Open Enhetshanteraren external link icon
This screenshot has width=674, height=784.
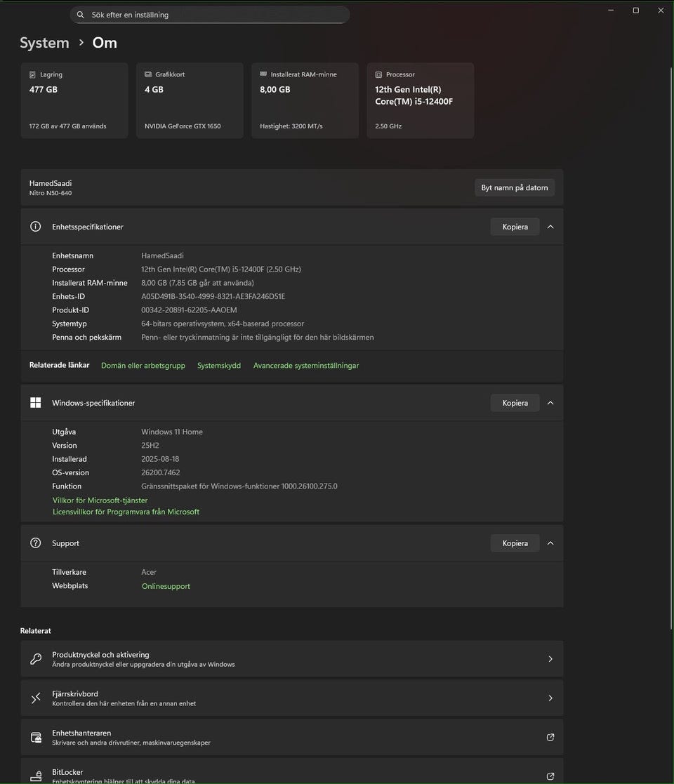click(550, 738)
